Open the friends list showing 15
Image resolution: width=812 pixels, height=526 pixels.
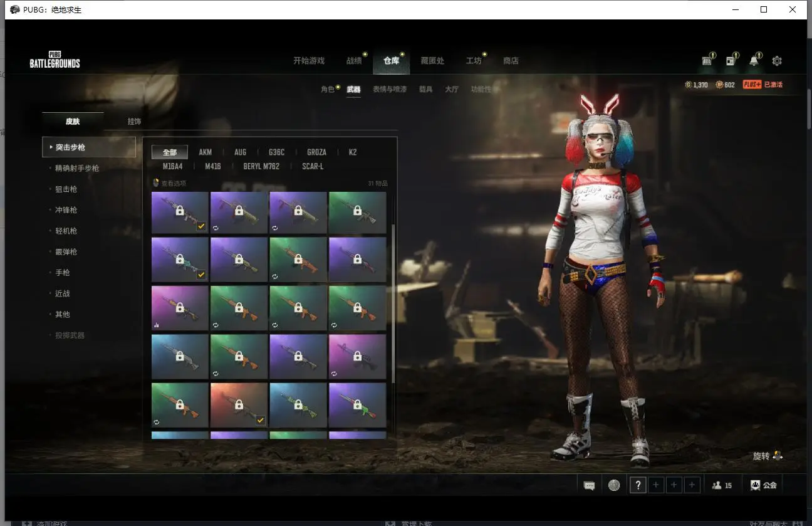722,485
